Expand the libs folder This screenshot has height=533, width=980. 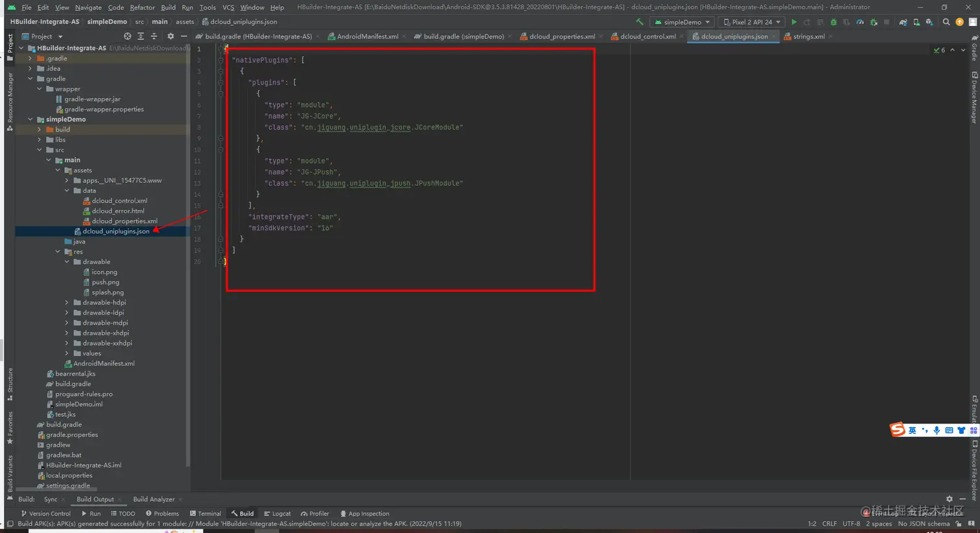pyautogui.click(x=39, y=139)
